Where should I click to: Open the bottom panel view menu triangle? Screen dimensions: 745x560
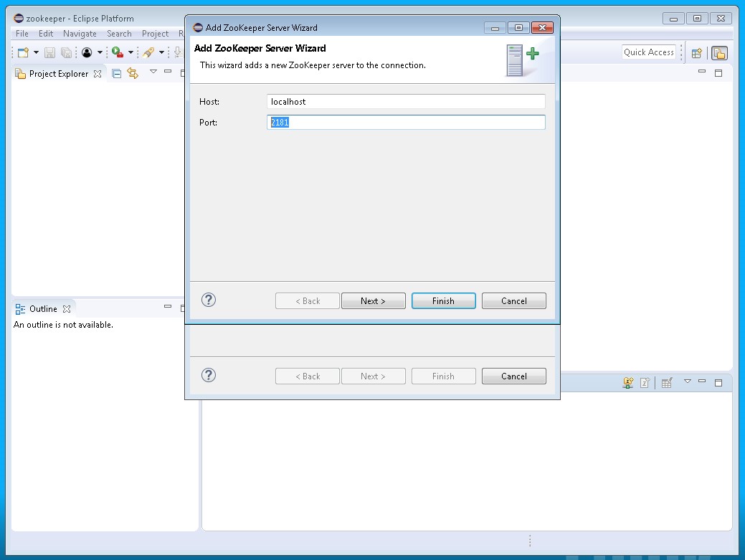687,381
